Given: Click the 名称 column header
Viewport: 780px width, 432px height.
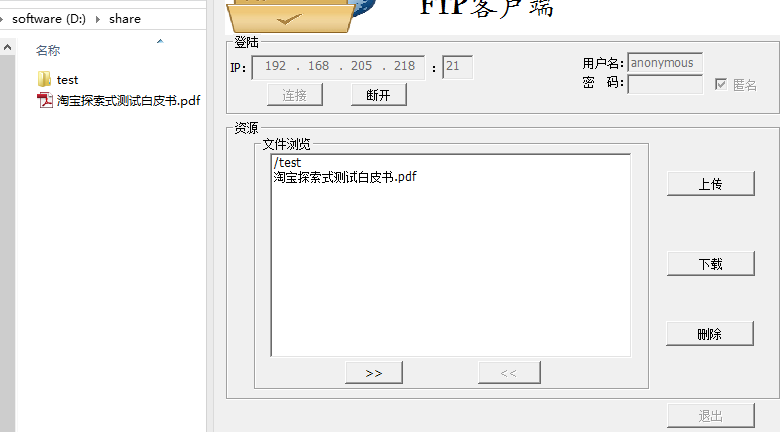Looking at the screenshot, I should click(x=48, y=50).
